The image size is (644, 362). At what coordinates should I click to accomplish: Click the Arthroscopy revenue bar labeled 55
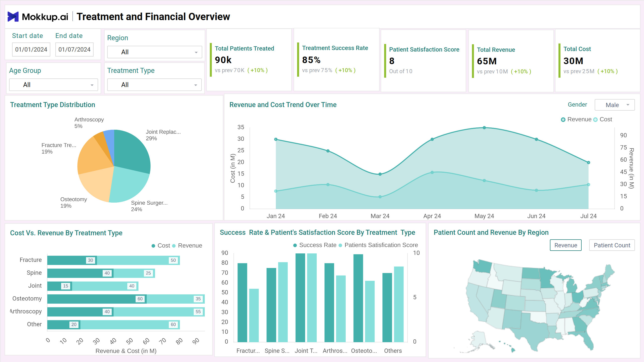click(159, 311)
